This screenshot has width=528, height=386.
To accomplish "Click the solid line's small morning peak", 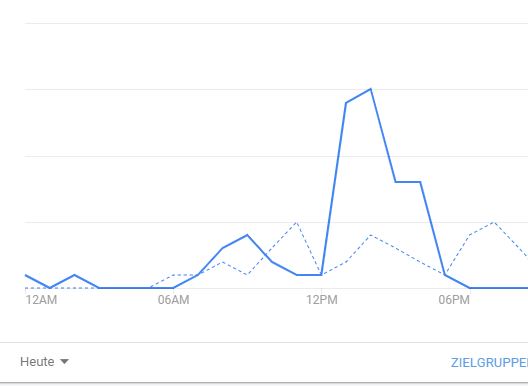I will (247, 235).
